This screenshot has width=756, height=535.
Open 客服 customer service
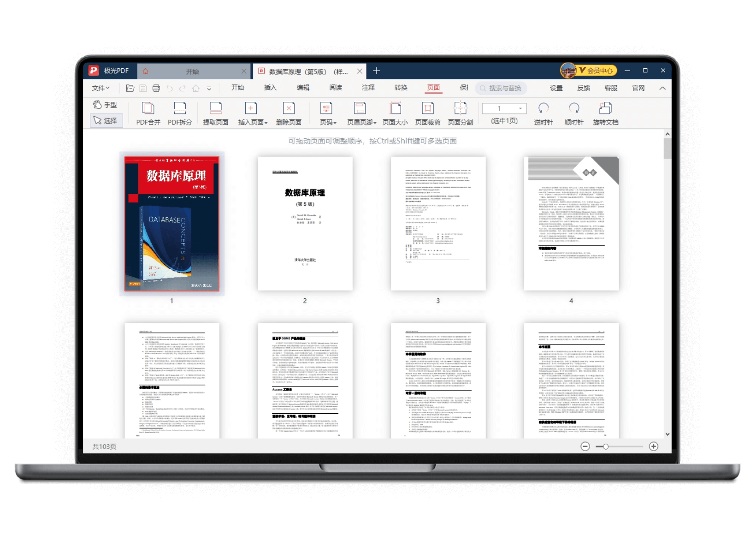coord(611,88)
